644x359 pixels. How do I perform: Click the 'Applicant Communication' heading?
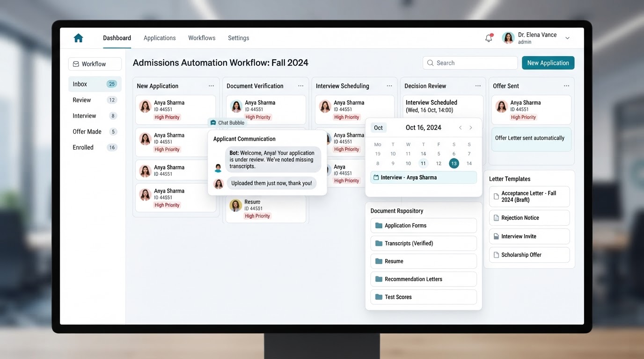(244, 139)
